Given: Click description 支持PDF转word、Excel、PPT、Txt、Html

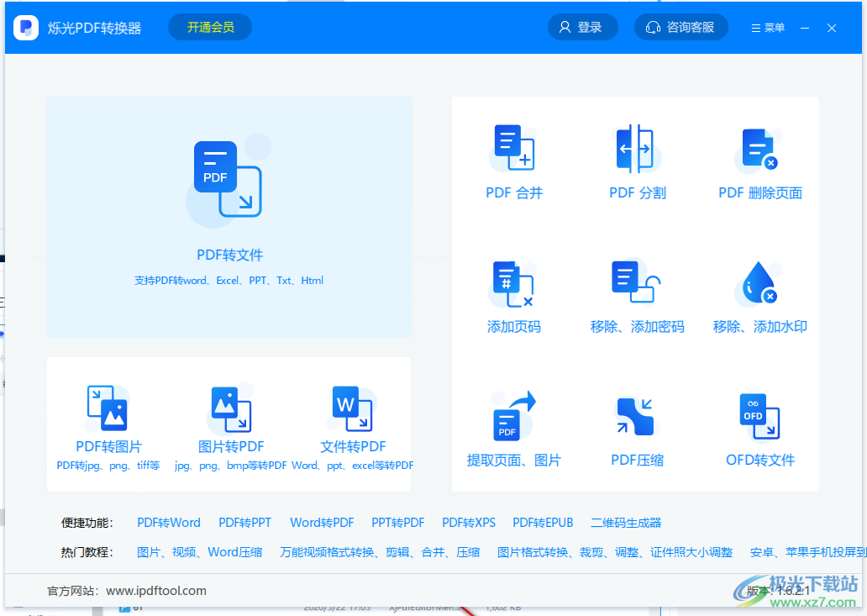Looking at the screenshot, I should pyautogui.click(x=229, y=281).
